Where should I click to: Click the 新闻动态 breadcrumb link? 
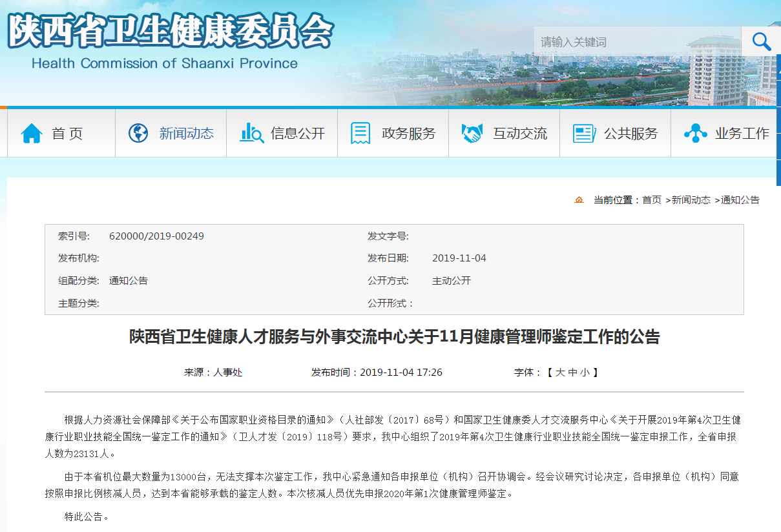point(691,200)
